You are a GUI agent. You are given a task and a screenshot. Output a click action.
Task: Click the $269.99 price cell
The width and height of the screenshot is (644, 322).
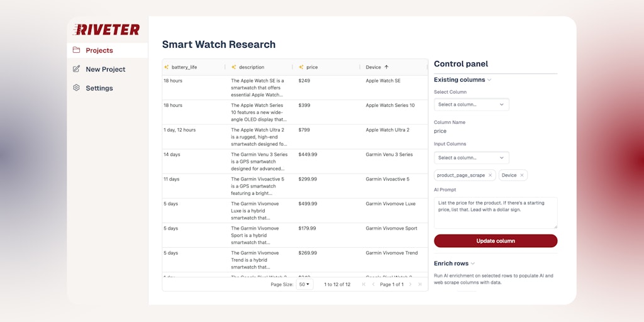[x=308, y=253]
